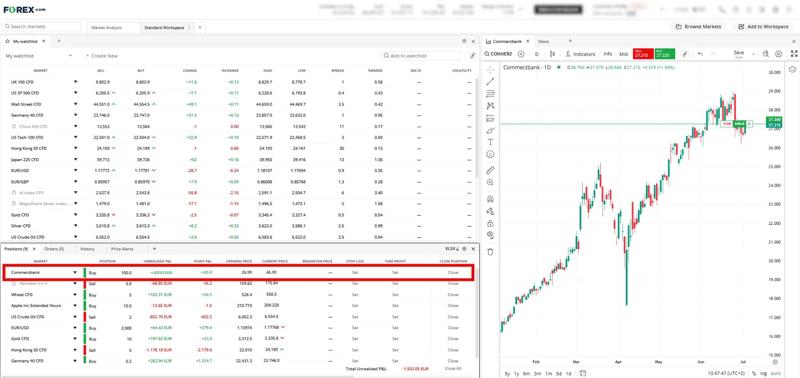
Task: Open chart scale settings gear at bottom right
Action: pos(775,362)
